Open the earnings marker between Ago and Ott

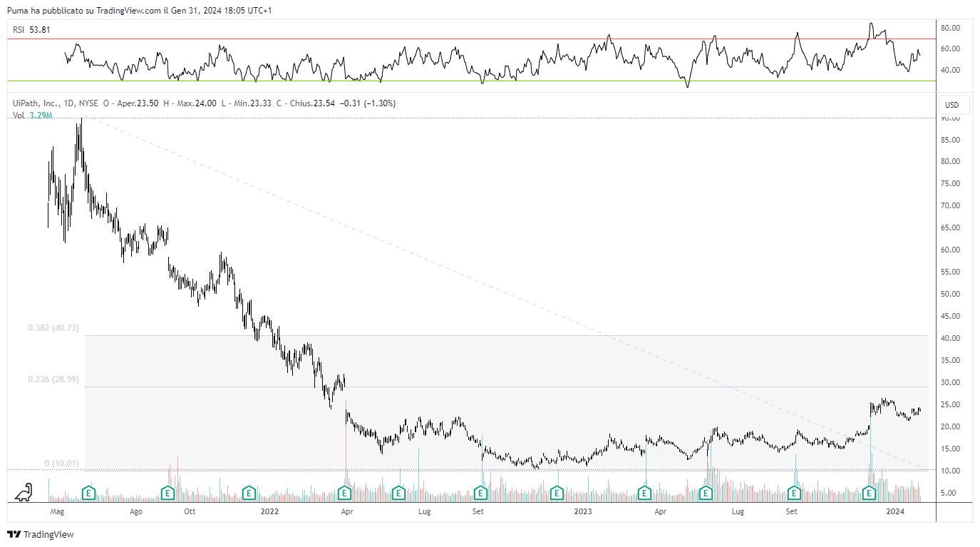167,493
